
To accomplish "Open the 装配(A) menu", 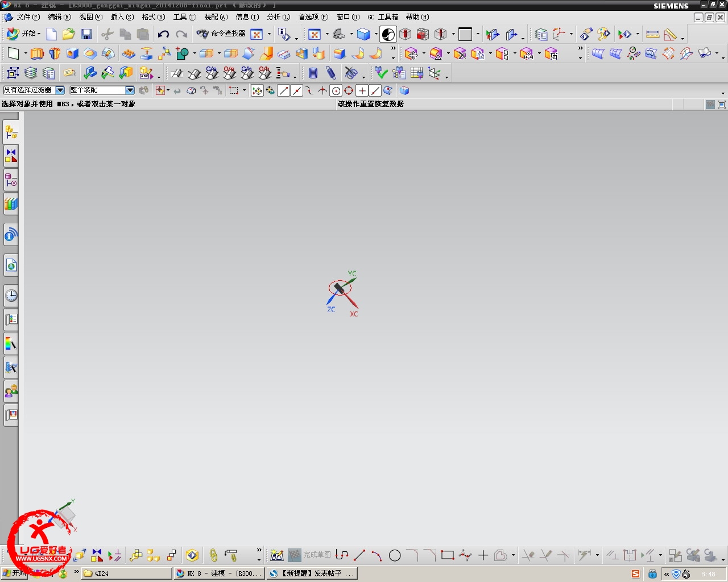I will pos(216,17).
